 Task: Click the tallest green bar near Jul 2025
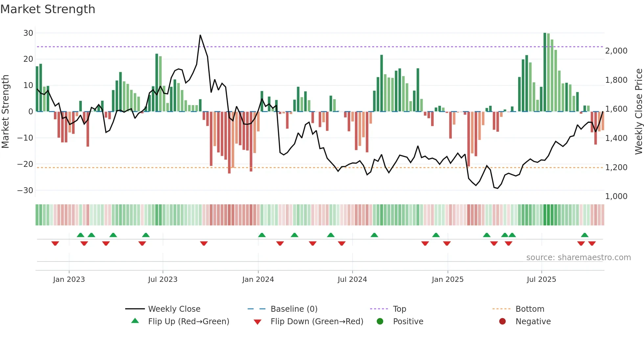(x=545, y=72)
